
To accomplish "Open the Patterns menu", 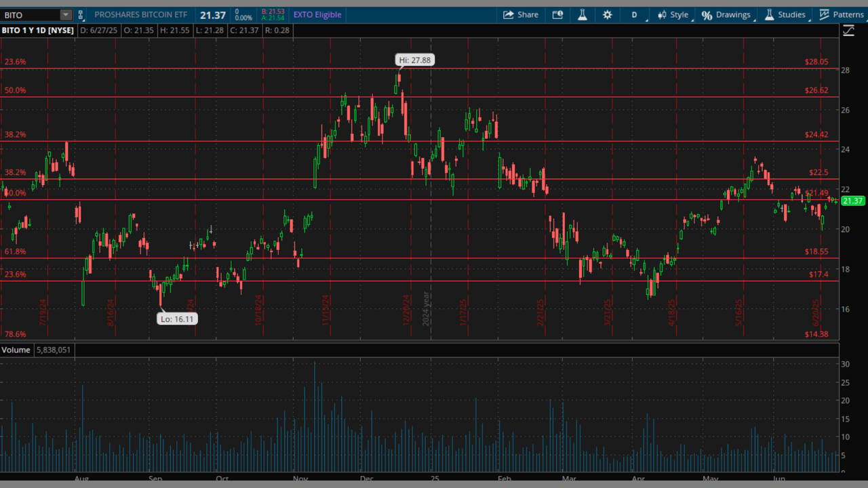I will [x=841, y=15].
